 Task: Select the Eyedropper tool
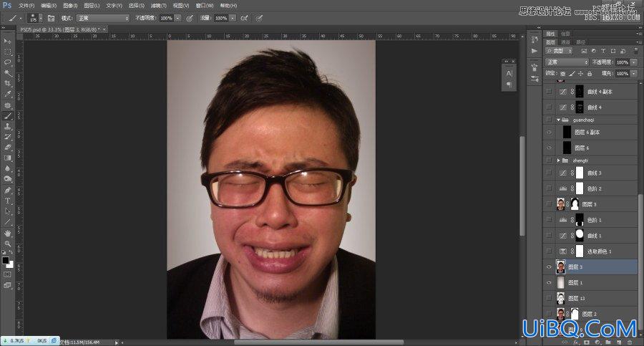coord(7,95)
